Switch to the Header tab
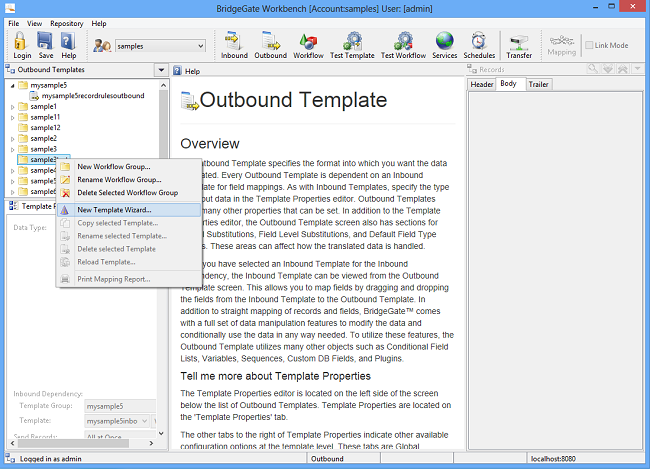650x469 pixels. tap(482, 84)
